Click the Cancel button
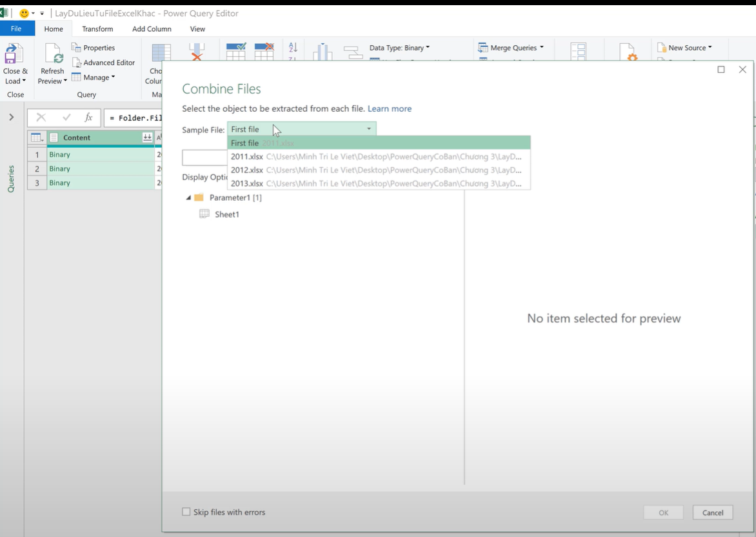756x537 pixels. click(x=712, y=512)
